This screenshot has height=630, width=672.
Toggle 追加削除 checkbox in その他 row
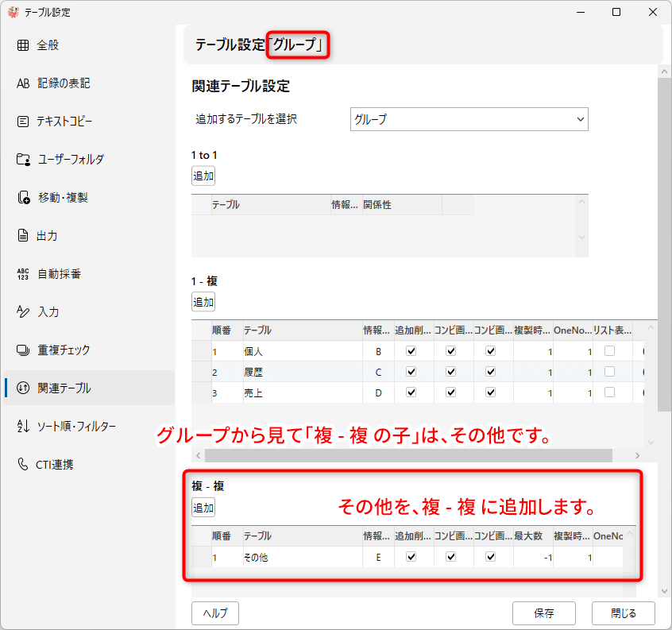(x=411, y=557)
